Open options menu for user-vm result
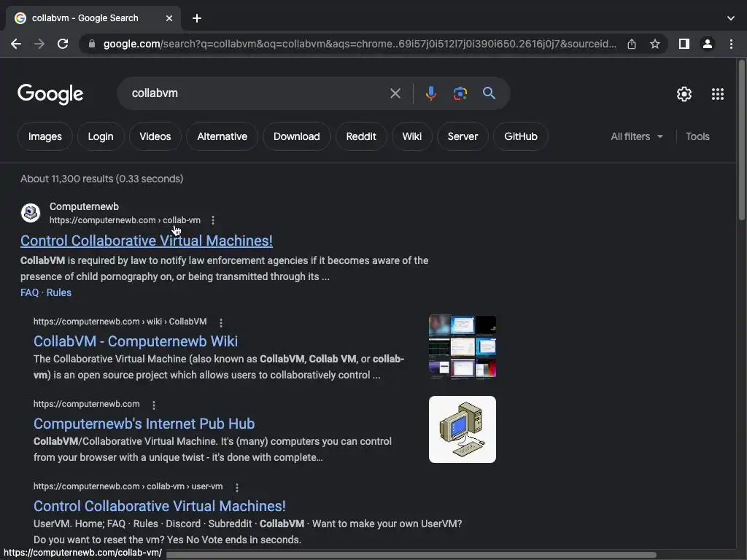The height and width of the screenshot is (560, 747). (237, 487)
